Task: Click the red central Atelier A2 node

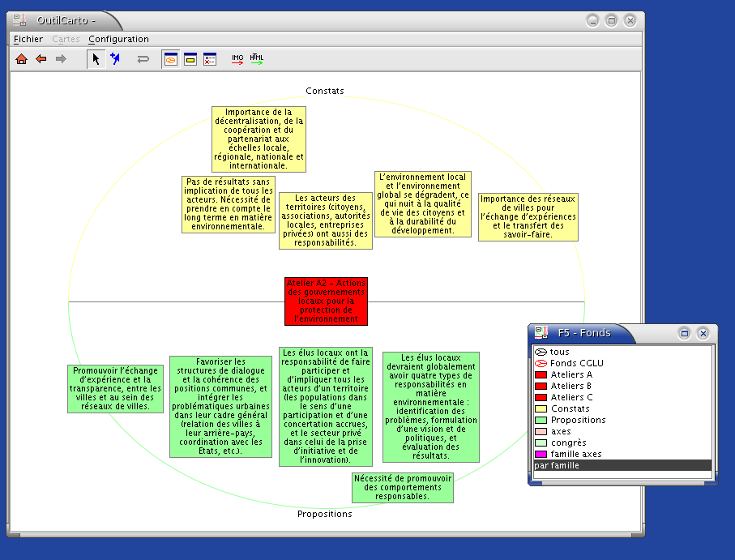Action: tap(326, 301)
